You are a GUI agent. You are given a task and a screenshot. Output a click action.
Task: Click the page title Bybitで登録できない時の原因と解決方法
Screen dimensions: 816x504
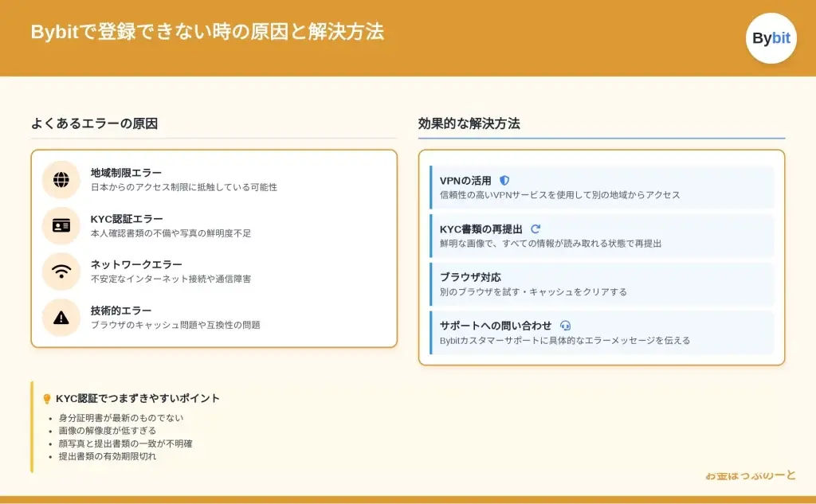pos(207,32)
